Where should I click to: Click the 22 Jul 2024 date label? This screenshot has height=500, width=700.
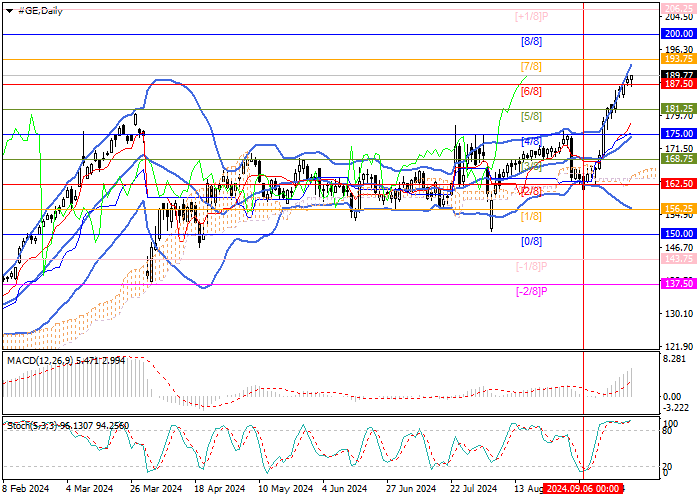click(x=473, y=489)
